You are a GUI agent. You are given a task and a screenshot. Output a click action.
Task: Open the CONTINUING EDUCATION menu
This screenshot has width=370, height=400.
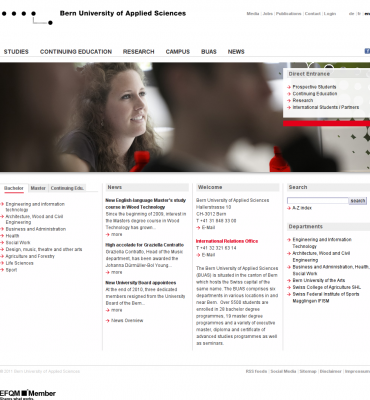[76, 52]
